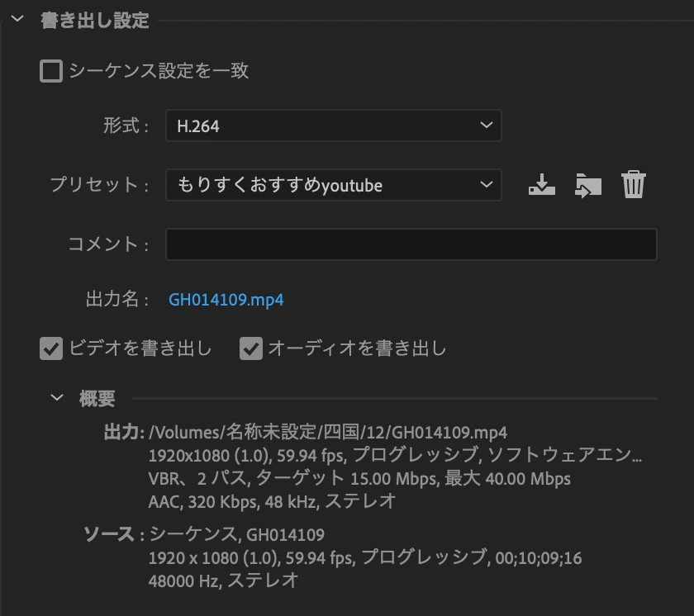
Task: Enable the シーケンス設定を一致 checkbox
Action: 51,71
